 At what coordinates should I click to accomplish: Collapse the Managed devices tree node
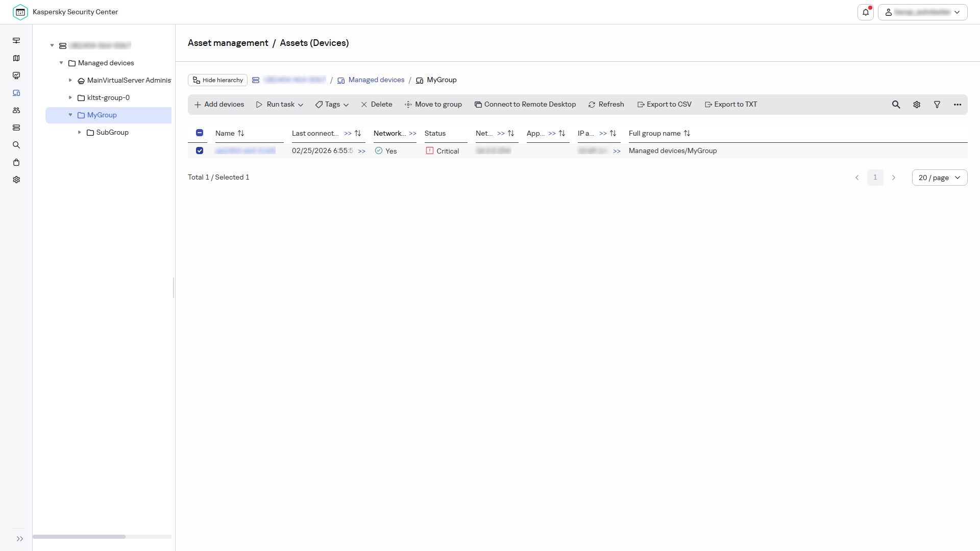coord(61,63)
